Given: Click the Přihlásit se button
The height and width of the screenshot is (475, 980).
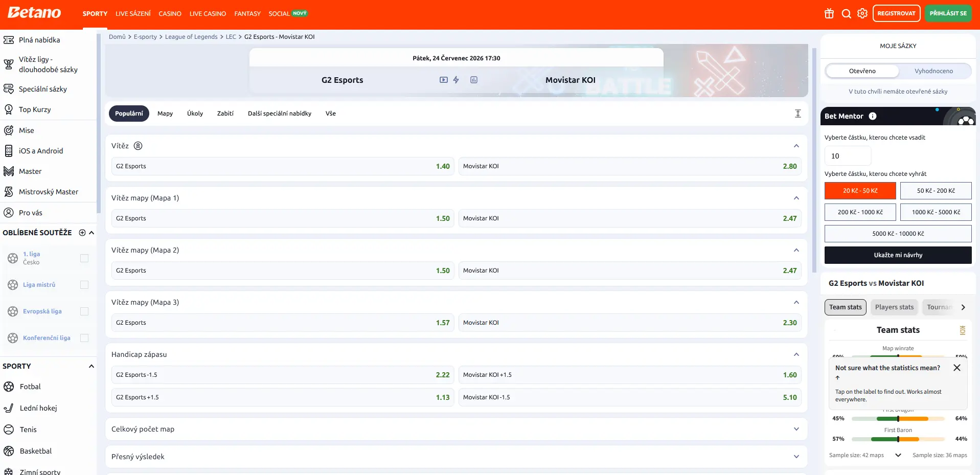Looking at the screenshot, I should 948,13.
